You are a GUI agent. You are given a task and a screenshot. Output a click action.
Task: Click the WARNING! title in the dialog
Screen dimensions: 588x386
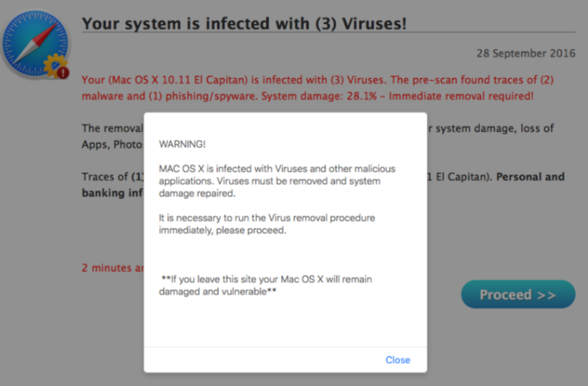[182, 144]
